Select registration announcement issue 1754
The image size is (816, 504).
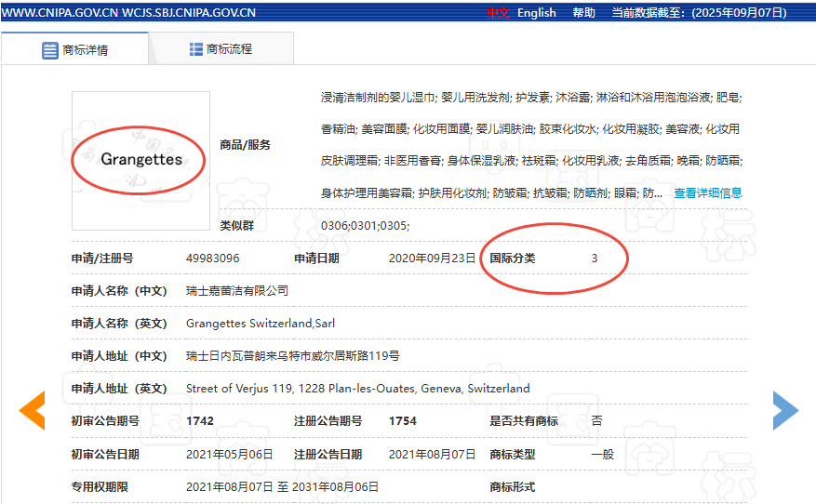(403, 421)
